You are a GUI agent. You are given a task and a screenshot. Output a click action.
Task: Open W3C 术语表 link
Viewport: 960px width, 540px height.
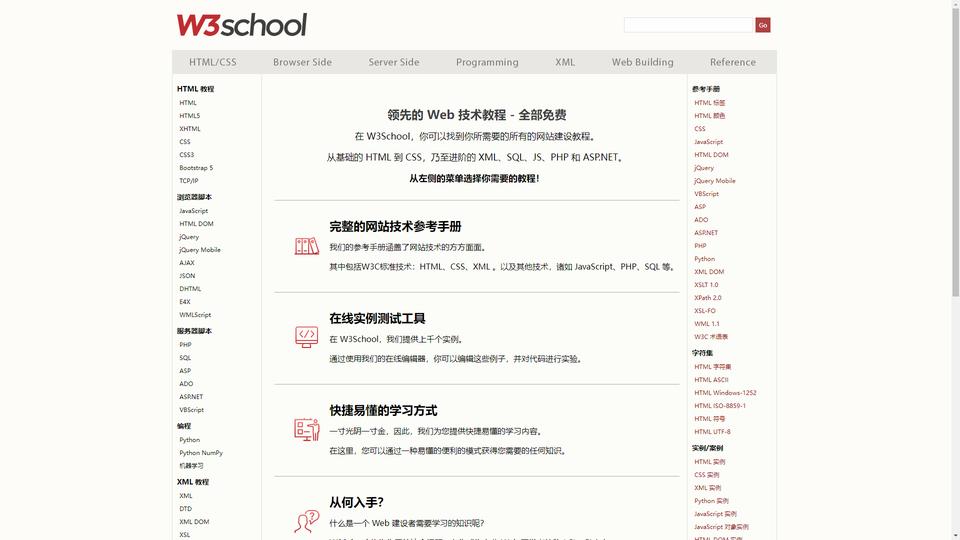pyautogui.click(x=711, y=337)
